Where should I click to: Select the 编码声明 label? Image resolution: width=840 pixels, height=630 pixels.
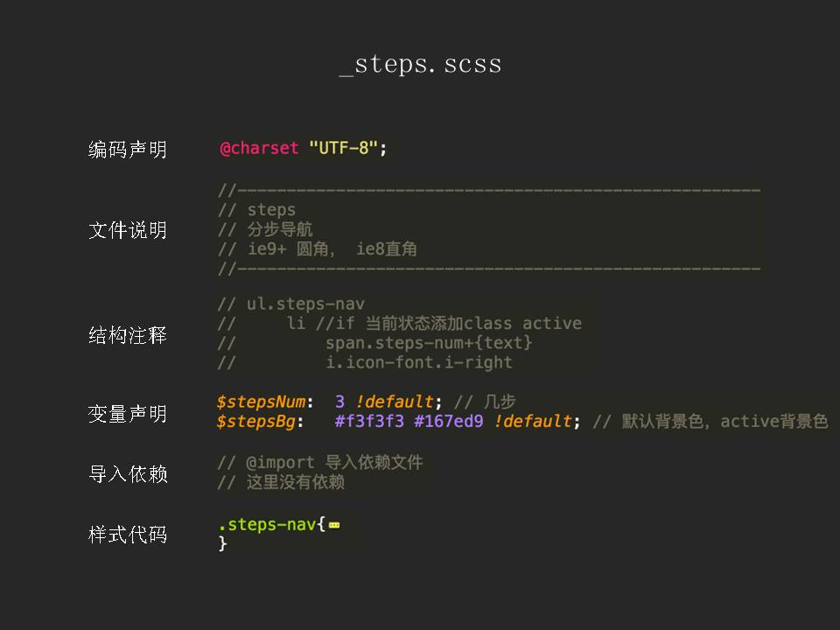pos(128,150)
